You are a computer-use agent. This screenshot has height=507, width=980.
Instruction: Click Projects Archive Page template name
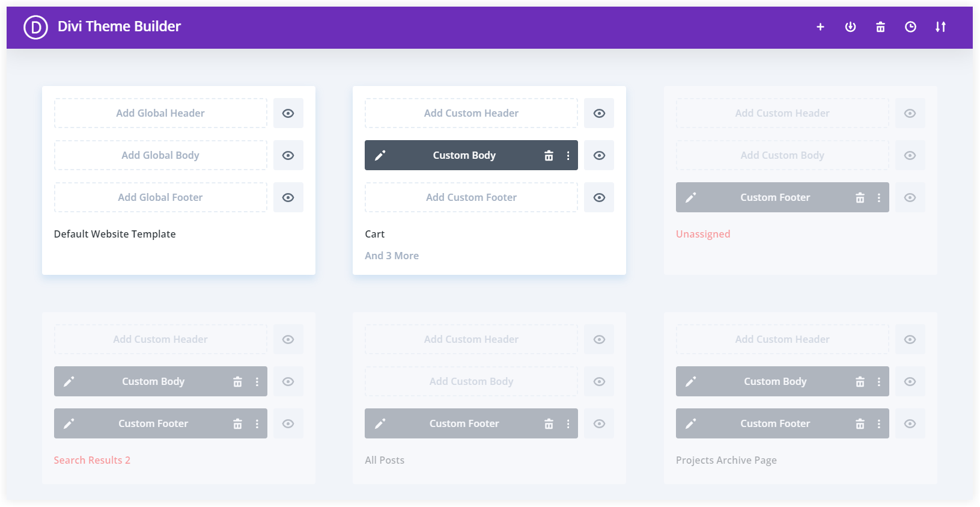coord(726,460)
